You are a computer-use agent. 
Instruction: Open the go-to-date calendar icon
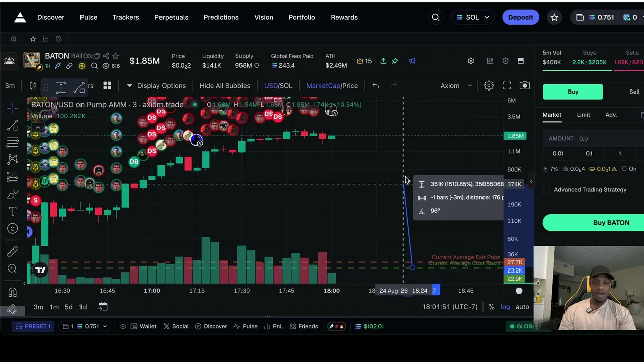(103, 307)
